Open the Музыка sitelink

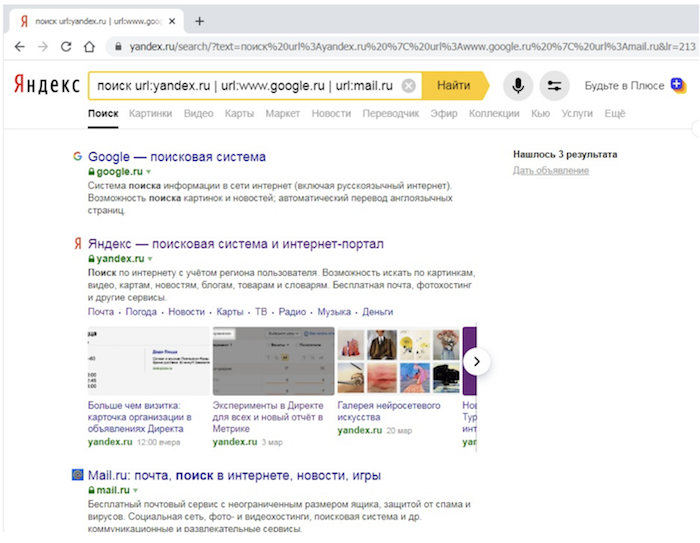[x=334, y=312]
